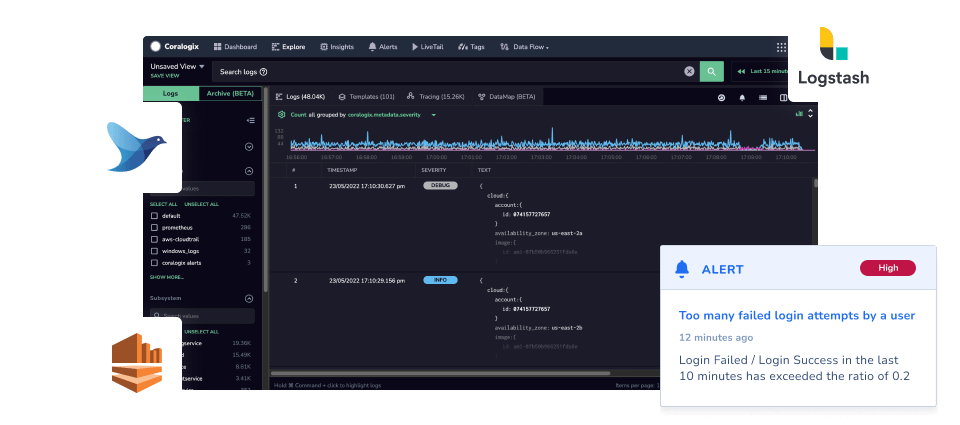Open the grouped-by severity dropdown arrow
The width and height of the screenshot is (960, 425).
pyautogui.click(x=433, y=115)
